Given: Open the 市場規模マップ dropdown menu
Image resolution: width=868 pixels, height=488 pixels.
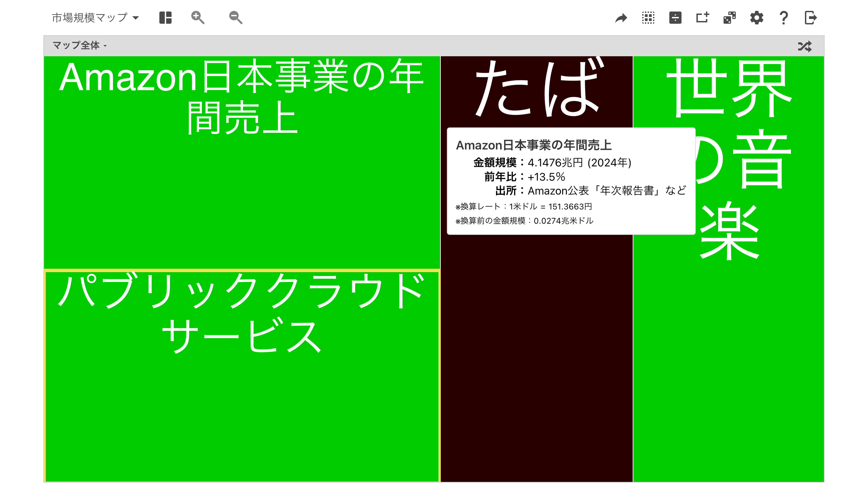Looking at the screenshot, I should 95,18.
